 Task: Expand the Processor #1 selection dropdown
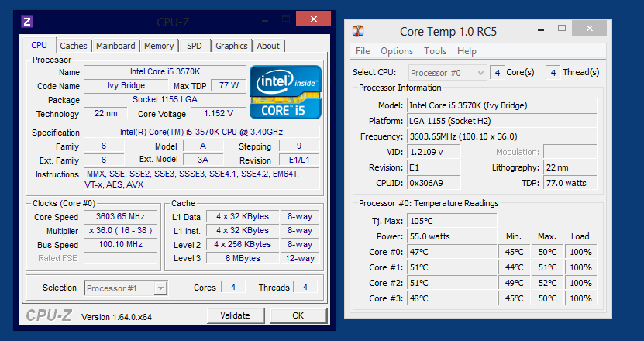pyautogui.click(x=161, y=288)
